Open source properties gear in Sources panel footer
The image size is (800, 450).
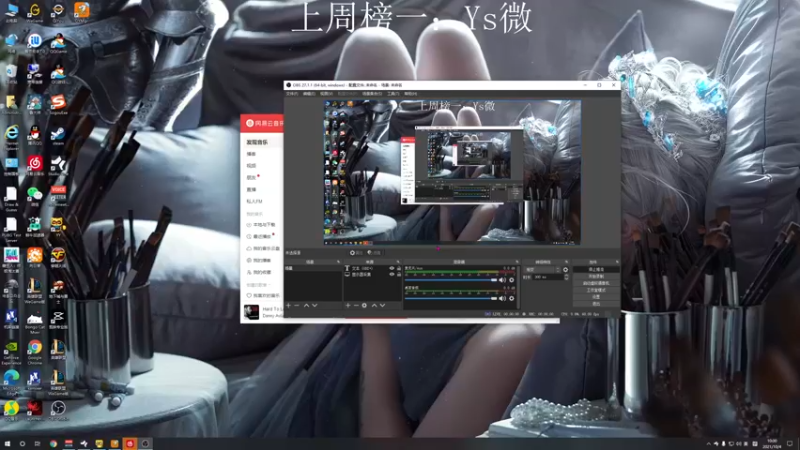point(364,305)
